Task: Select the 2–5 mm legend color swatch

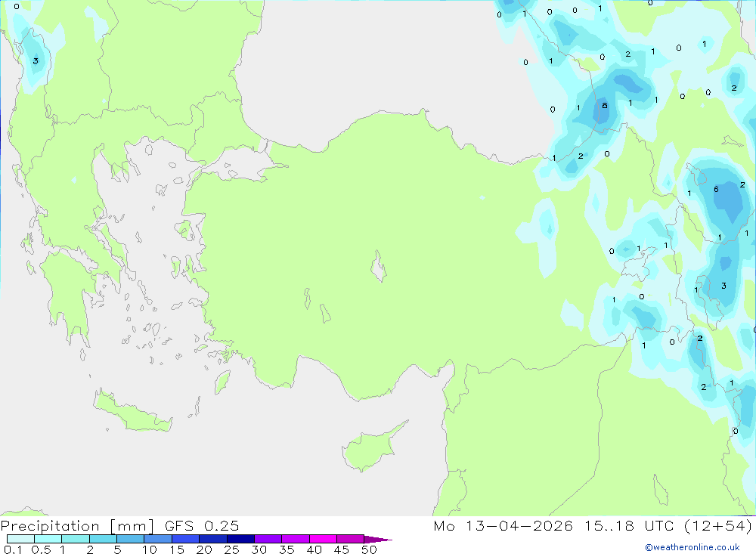Action: (103, 539)
